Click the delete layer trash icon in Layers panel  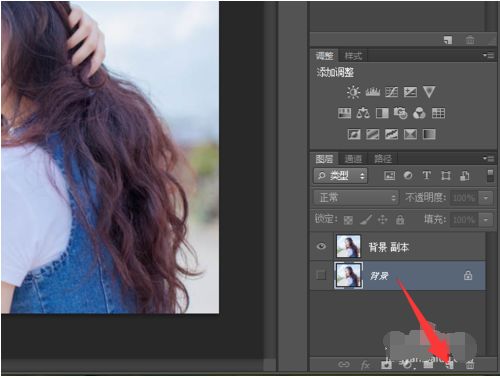(x=470, y=365)
